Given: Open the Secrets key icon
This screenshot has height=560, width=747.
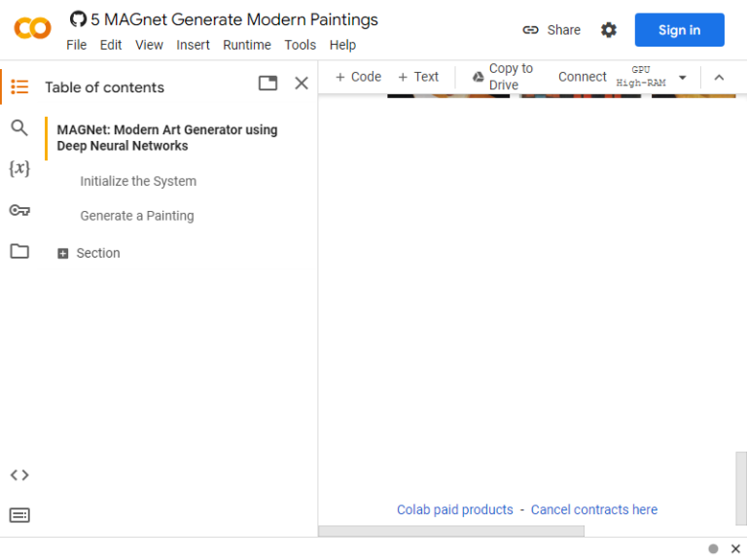Looking at the screenshot, I should pos(19,210).
